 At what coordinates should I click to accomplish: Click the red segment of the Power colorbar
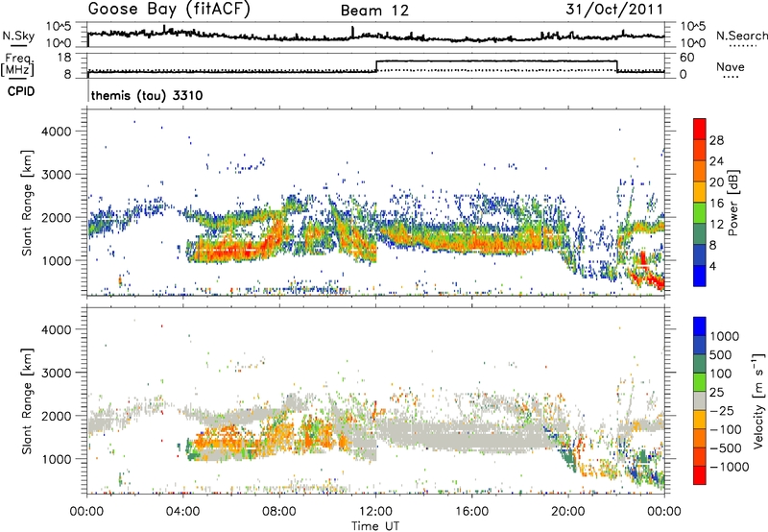pyautogui.click(x=700, y=129)
